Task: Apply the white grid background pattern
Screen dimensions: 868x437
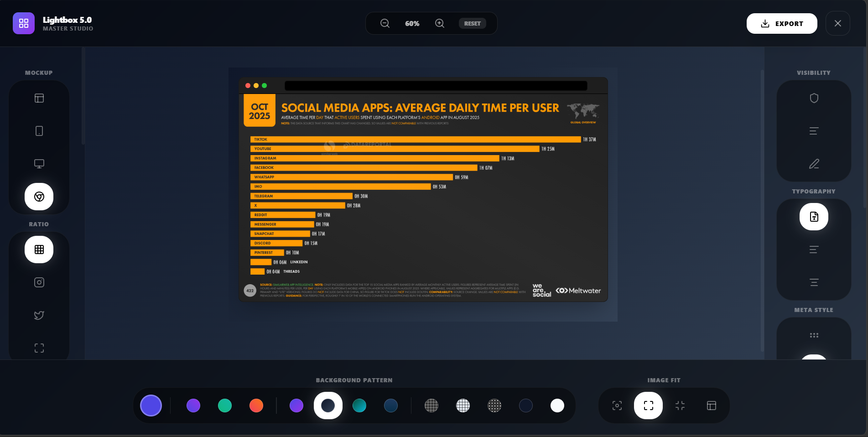Action: point(463,406)
